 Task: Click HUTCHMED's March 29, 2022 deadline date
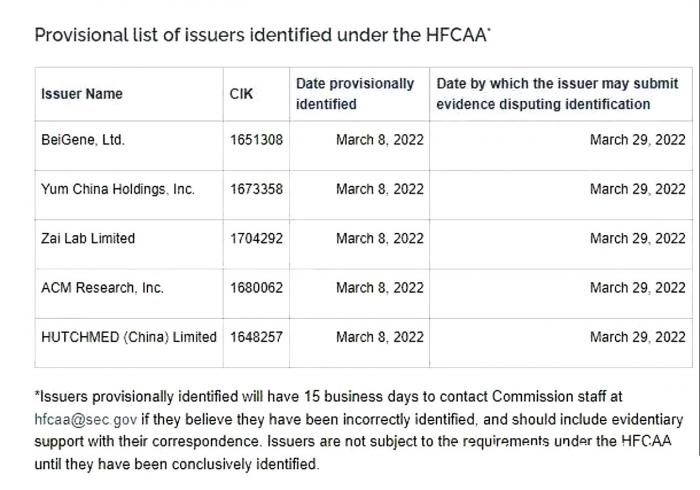[637, 337]
